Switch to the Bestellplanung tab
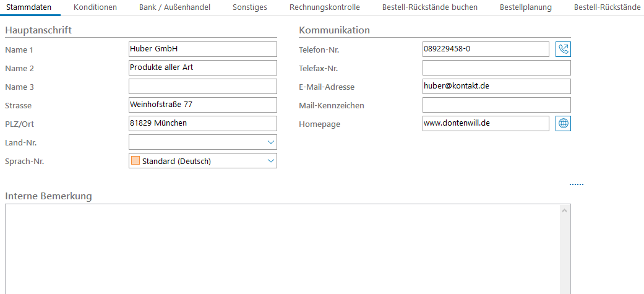Screen dimensions: 644x294 (x=526, y=7)
